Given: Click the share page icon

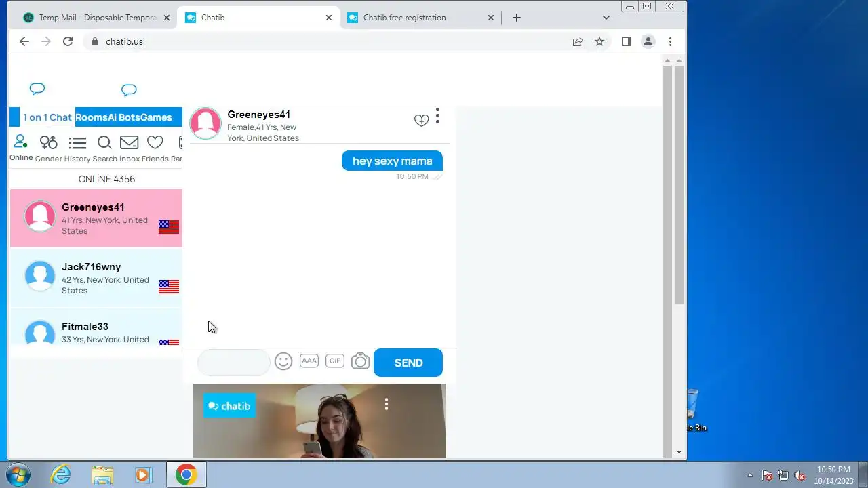Looking at the screenshot, I should tap(578, 41).
